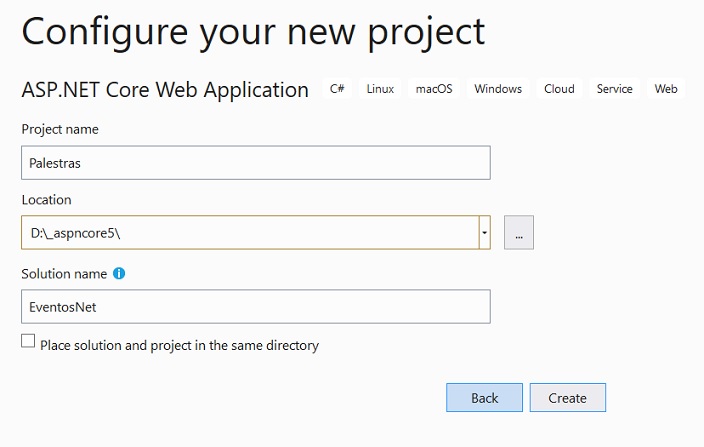Select the C# tag
Screen dimensions: 704x447
point(337,88)
